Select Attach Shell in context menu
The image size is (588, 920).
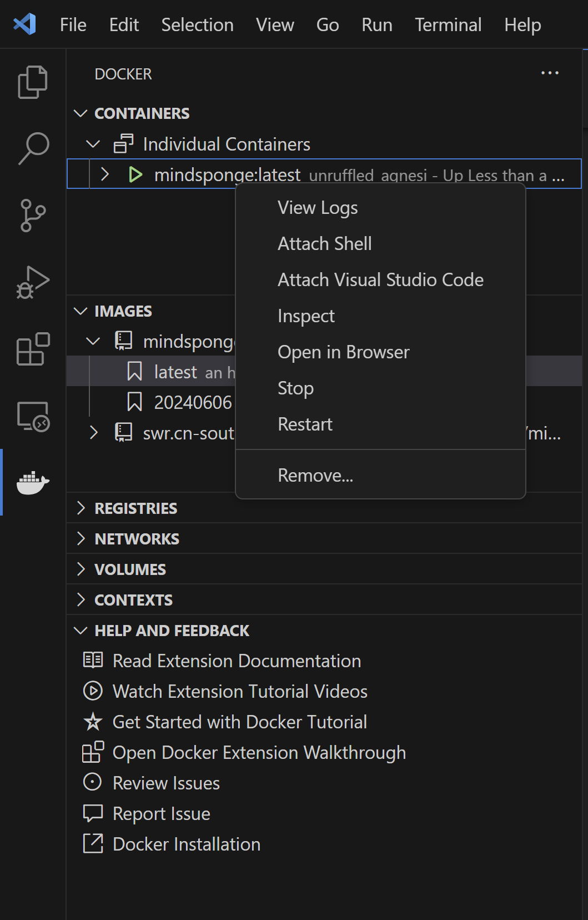tap(324, 244)
